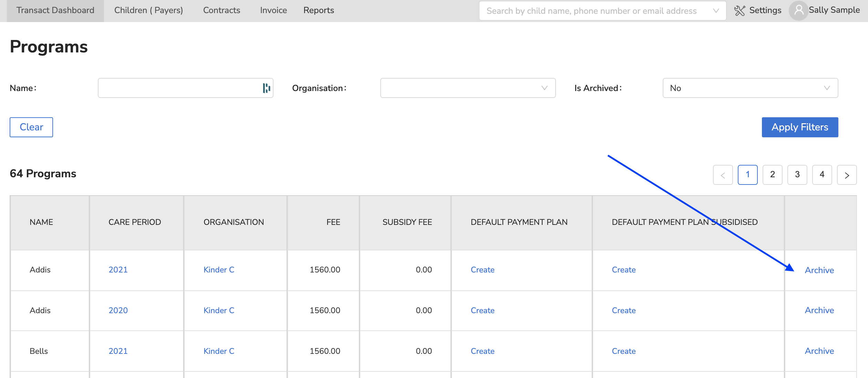Open the Transact Dashboard tab
The width and height of the screenshot is (868, 378).
pyautogui.click(x=55, y=10)
